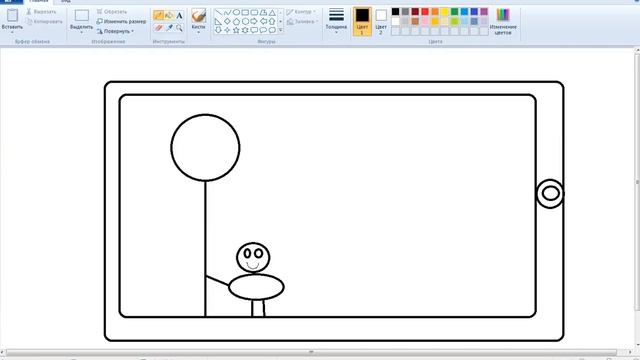
Task: Open Edit colors (Изменение цветов)
Action: coord(503,21)
